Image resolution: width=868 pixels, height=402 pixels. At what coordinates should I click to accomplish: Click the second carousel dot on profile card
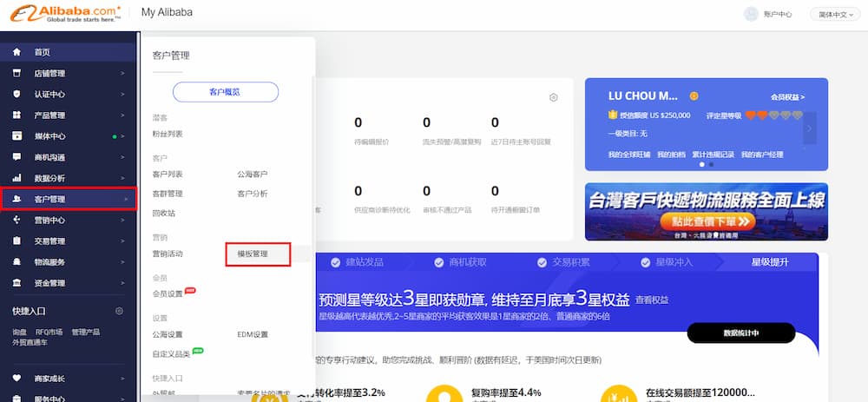pos(712,164)
